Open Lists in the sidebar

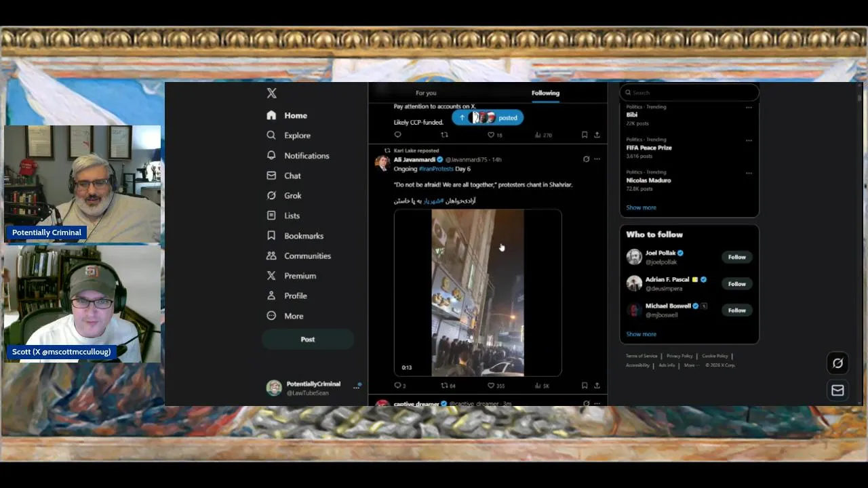283,216
